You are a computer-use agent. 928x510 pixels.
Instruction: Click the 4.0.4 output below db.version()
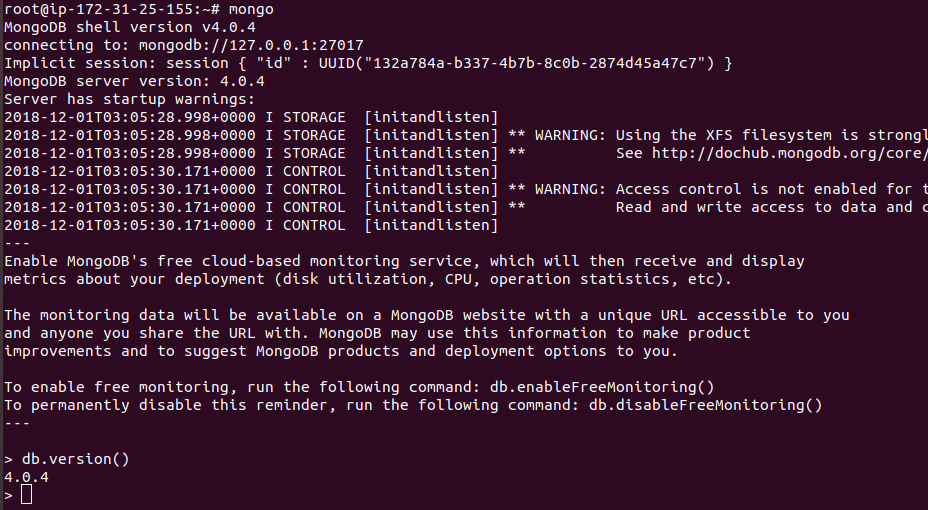[27, 477]
